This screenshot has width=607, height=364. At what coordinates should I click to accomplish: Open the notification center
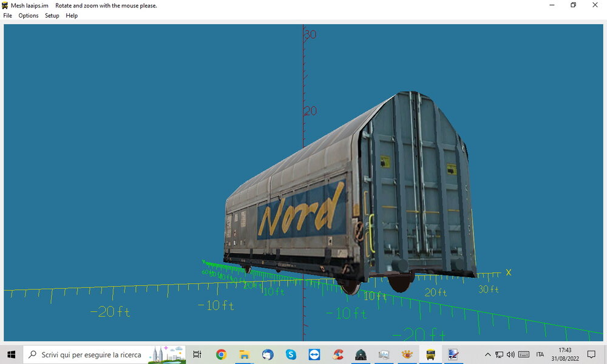click(591, 354)
